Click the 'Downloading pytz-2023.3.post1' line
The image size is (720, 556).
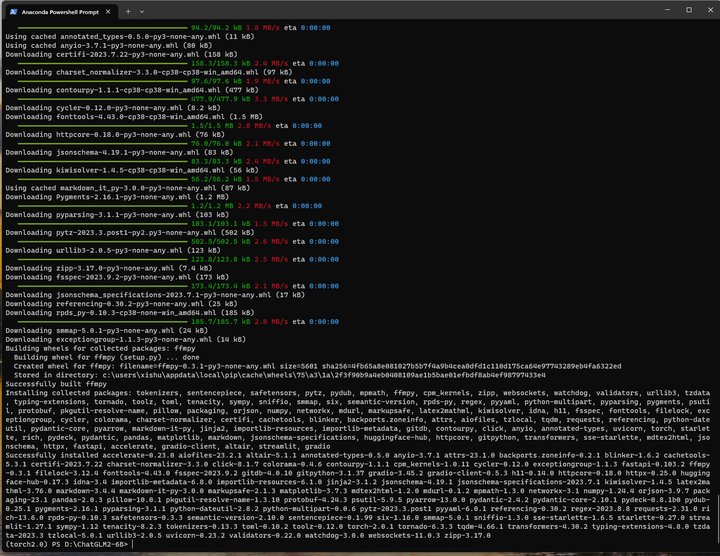tap(129, 232)
